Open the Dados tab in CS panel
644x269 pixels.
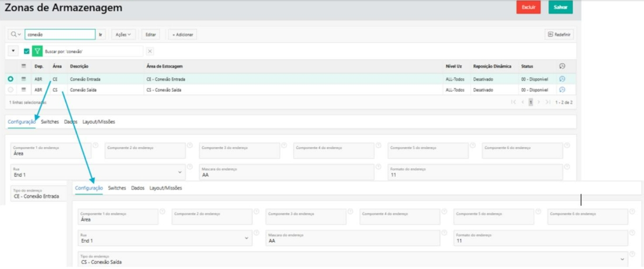pyautogui.click(x=138, y=188)
